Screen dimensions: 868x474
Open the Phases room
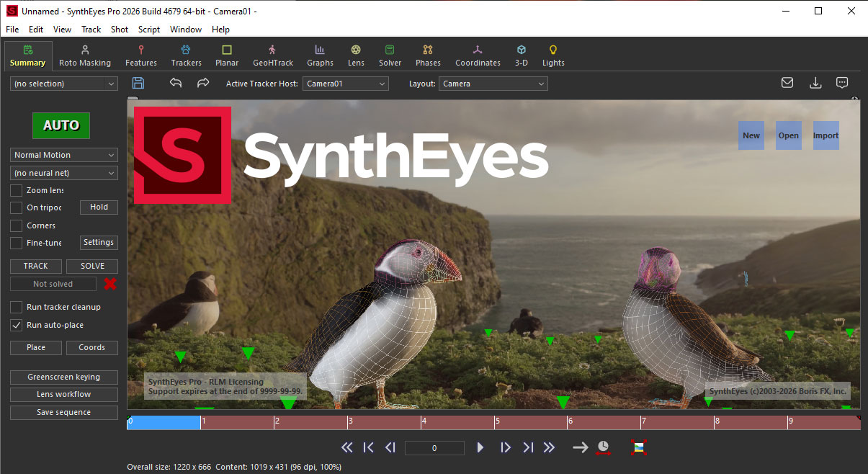point(428,55)
